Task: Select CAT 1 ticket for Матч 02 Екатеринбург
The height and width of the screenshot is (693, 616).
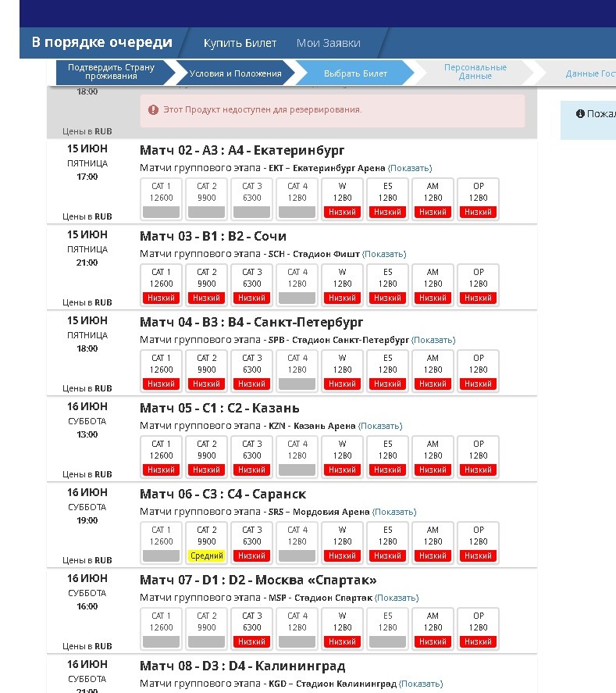Action: click(161, 199)
